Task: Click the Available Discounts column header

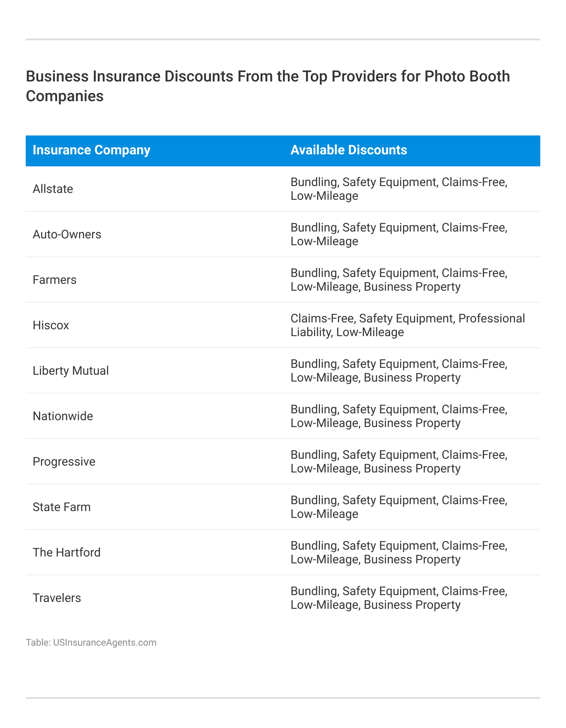Action: point(349,150)
